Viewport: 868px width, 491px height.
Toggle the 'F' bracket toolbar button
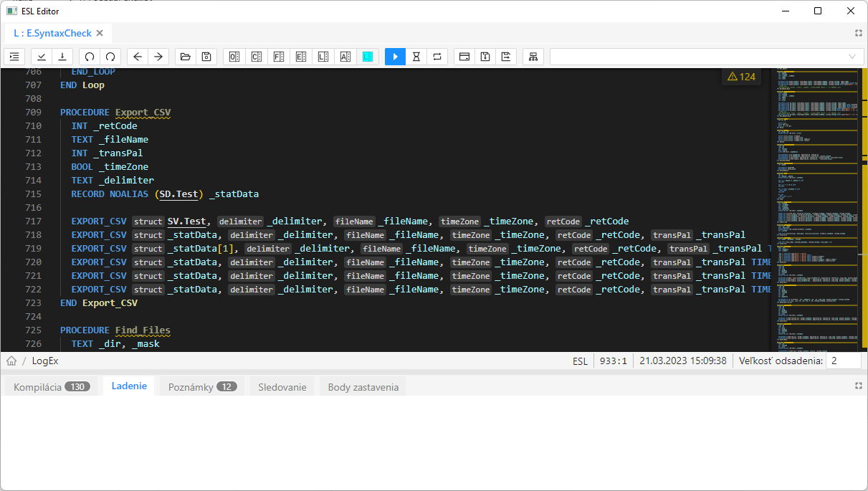pyautogui.click(x=279, y=57)
